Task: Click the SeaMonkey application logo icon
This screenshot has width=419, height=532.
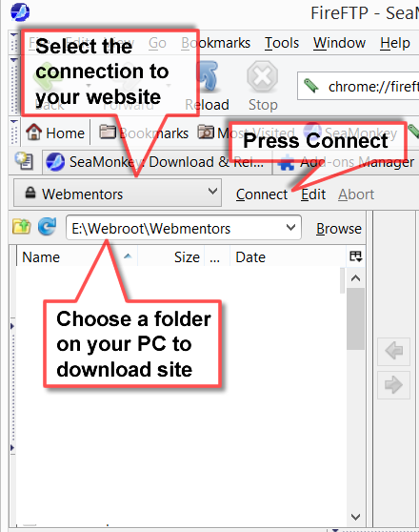Action: (20, 11)
